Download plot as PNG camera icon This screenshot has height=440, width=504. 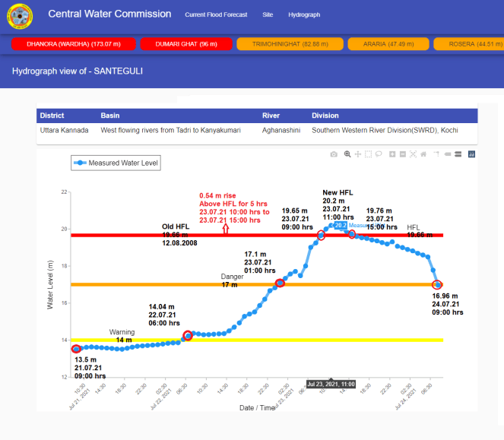334,154
